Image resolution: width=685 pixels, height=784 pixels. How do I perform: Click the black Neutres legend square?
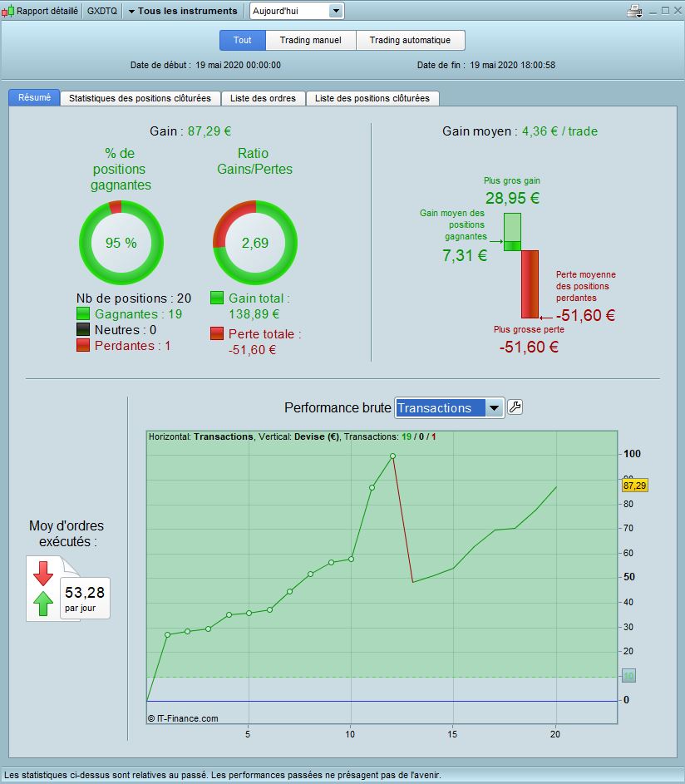(82, 330)
